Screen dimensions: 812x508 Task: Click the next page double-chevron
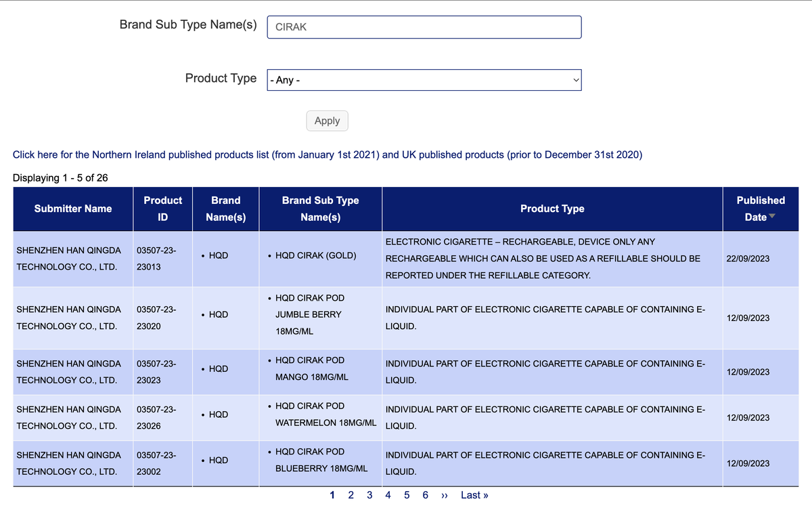(x=445, y=495)
